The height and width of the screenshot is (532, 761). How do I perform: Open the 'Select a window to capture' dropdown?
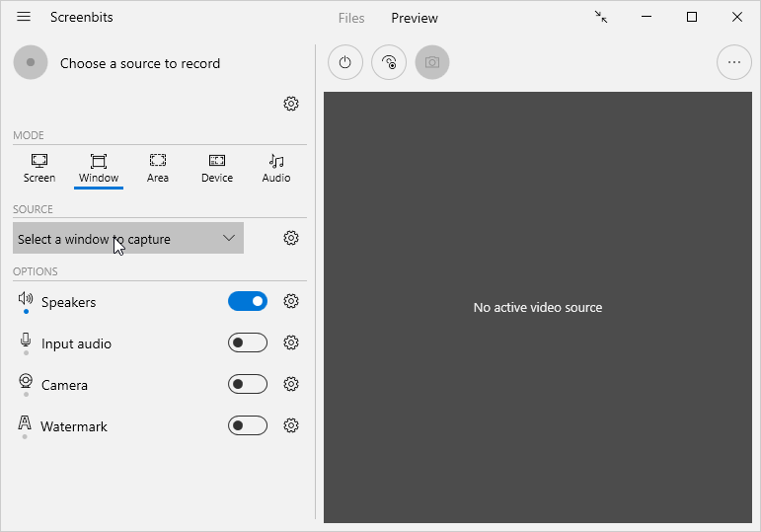point(128,238)
